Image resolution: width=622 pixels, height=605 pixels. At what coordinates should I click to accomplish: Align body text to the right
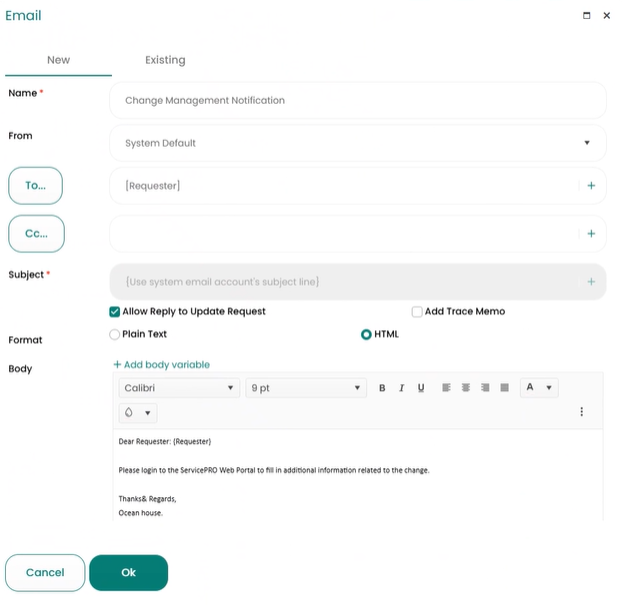(485, 388)
